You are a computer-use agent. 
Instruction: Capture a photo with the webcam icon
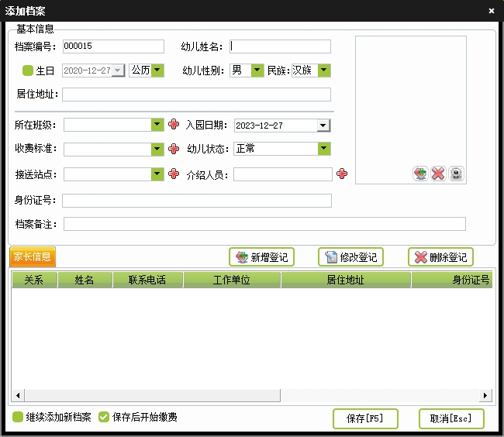tap(457, 174)
